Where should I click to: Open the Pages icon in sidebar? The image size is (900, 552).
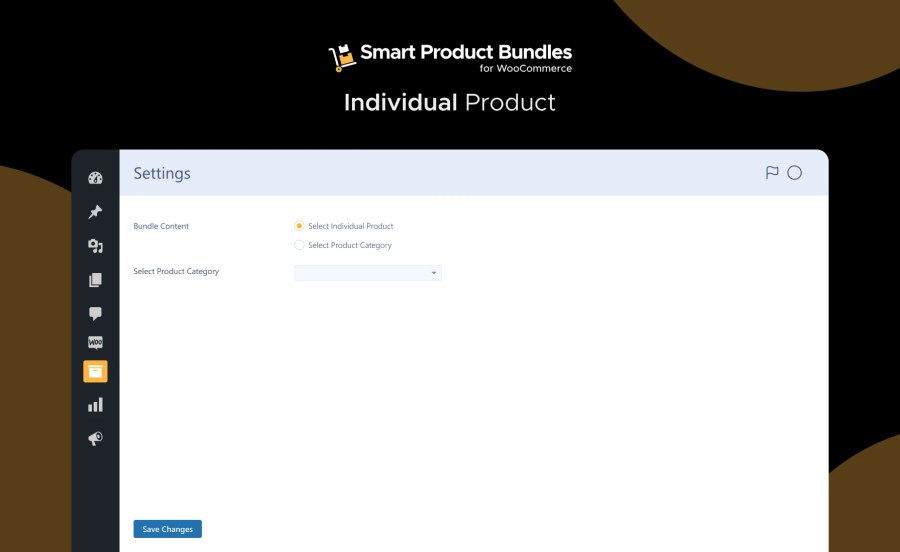(95, 279)
